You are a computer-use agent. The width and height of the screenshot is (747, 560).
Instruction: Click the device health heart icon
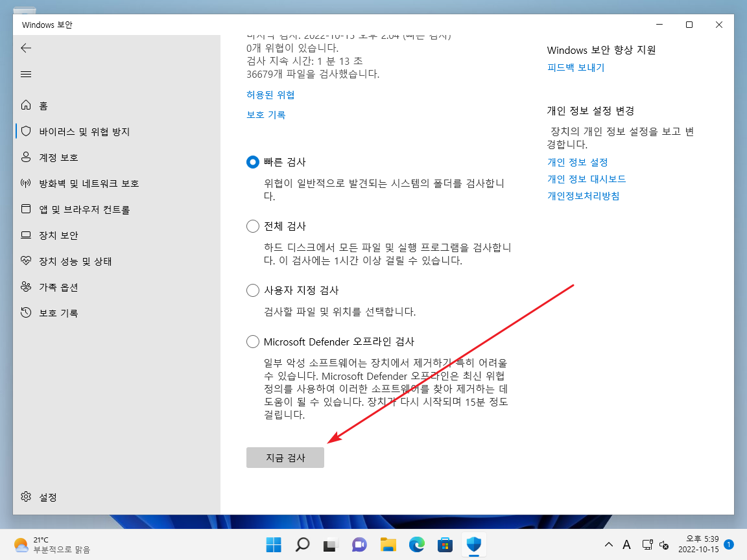pos(26,261)
